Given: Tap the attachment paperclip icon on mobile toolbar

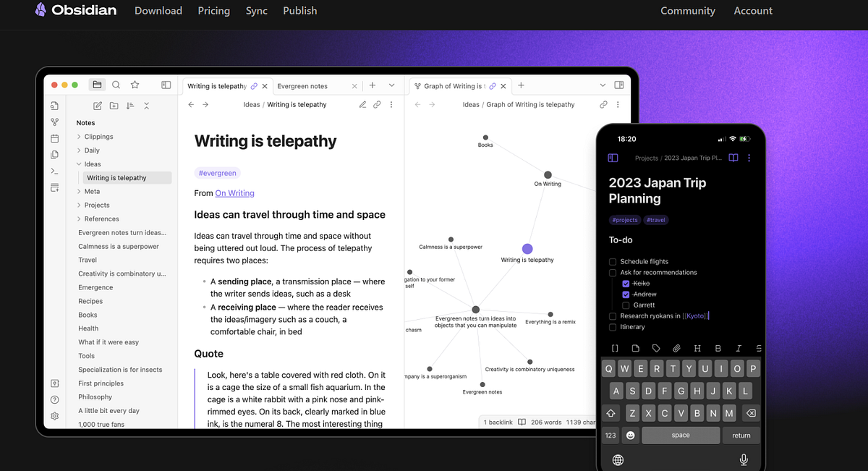Looking at the screenshot, I should coord(676,348).
